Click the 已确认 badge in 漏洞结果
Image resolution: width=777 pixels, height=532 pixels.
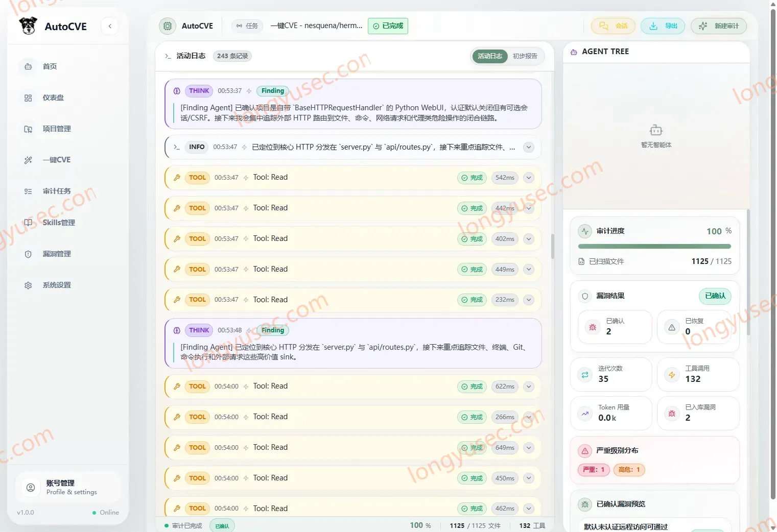click(x=715, y=296)
